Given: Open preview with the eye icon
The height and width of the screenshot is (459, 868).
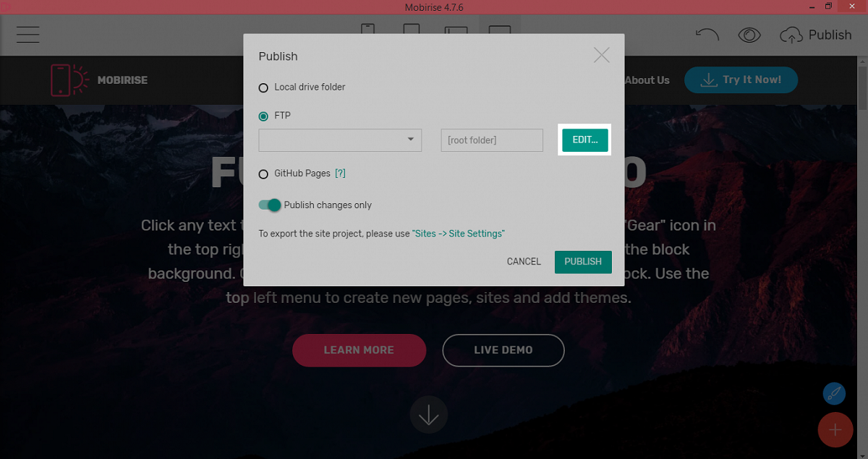Looking at the screenshot, I should click(x=749, y=35).
